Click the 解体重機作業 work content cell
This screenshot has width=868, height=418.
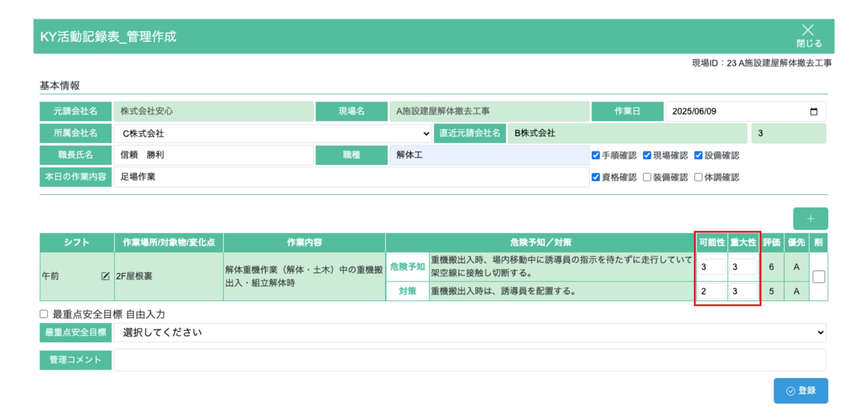point(304,276)
